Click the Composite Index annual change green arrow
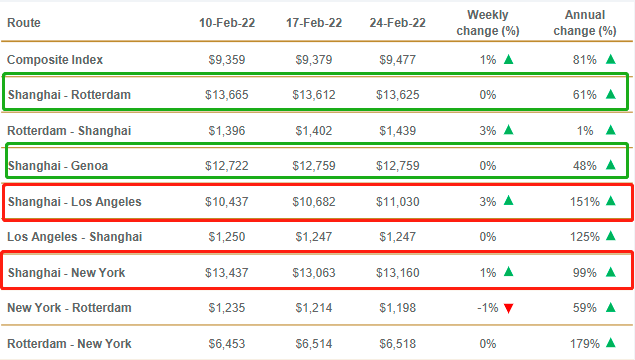This screenshot has height=360, width=635. pos(611,60)
